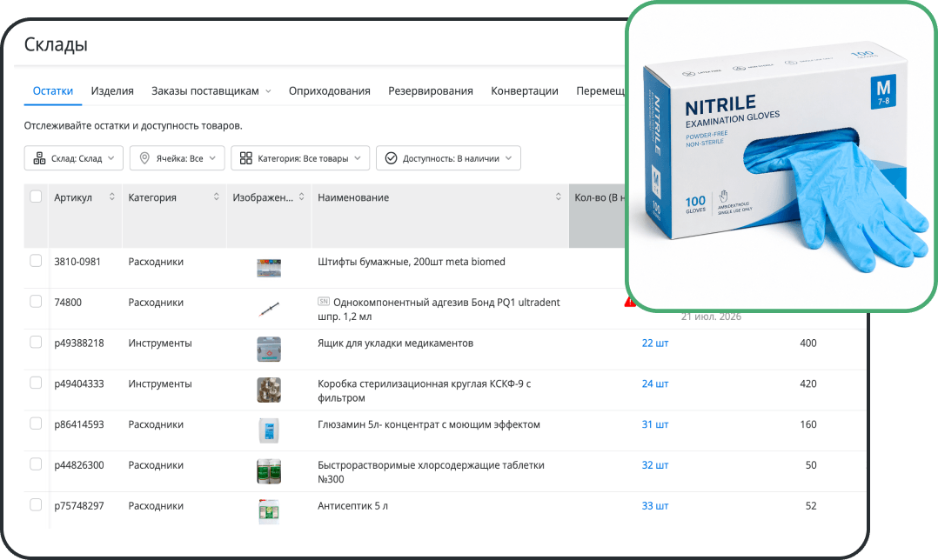Sort by Наименование column arrows
Image resolution: width=938 pixels, height=560 pixels.
[558, 197]
